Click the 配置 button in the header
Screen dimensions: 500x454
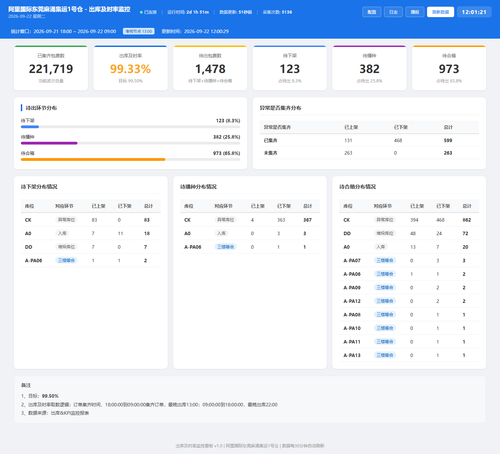point(372,12)
